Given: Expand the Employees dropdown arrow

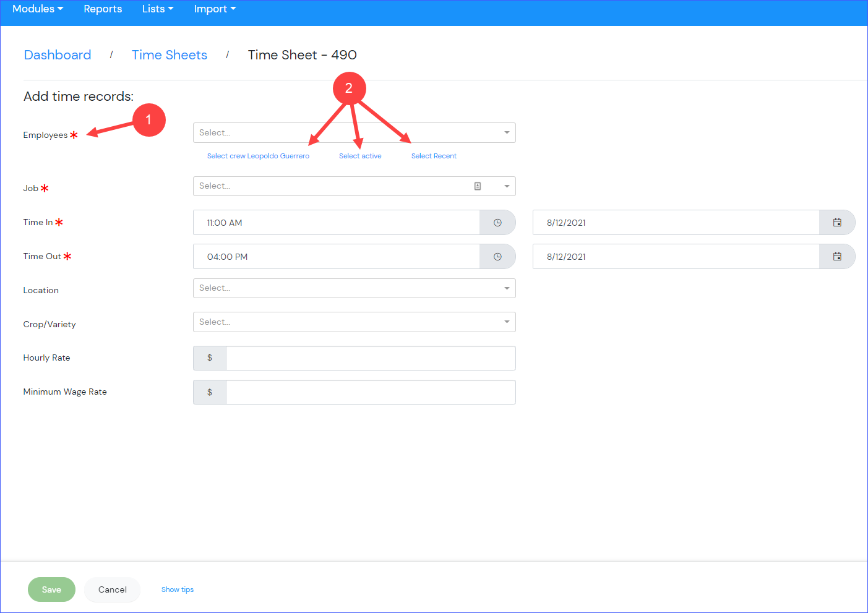Looking at the screenshot, I should (x=507, y=133).
